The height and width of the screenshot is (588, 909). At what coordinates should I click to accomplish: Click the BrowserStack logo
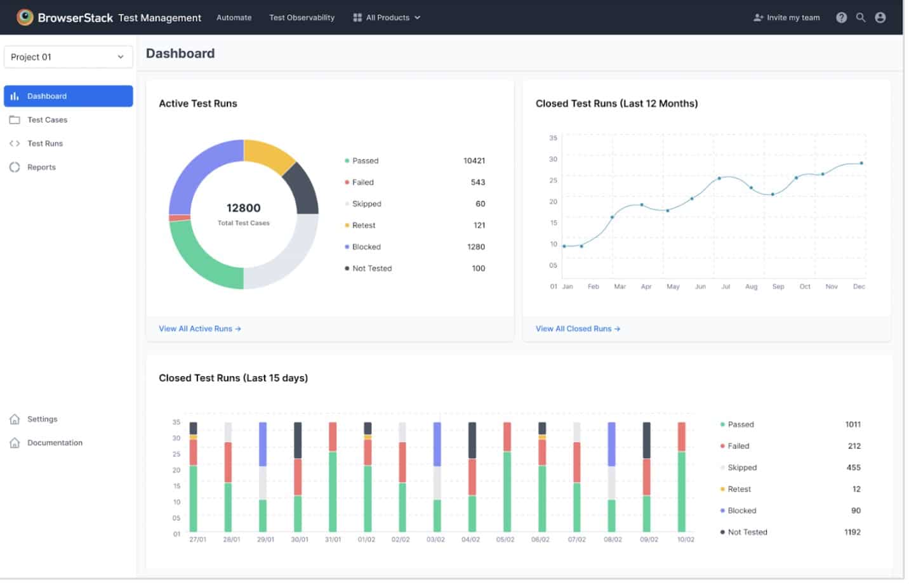(x=25, y=17)
